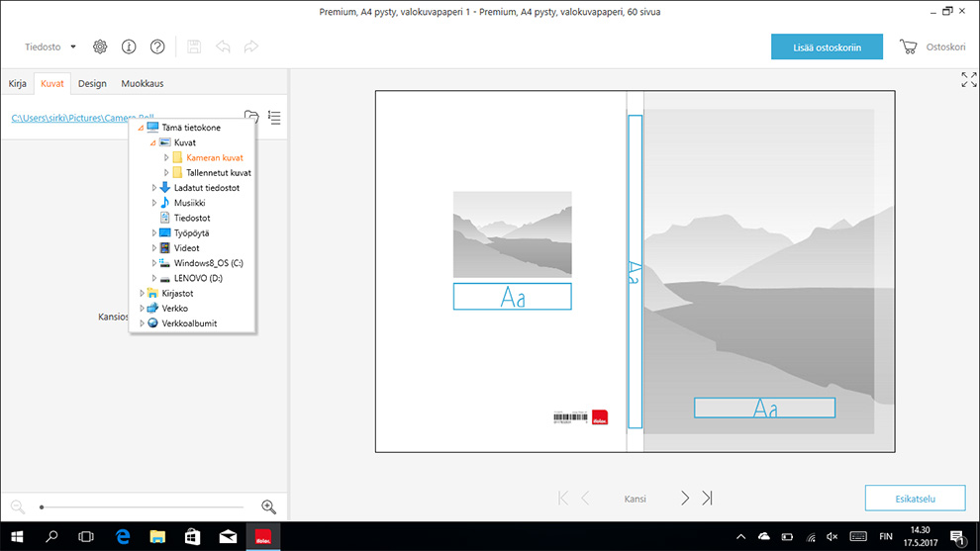Click the save disk icon
The width and height of the screenshot is (980, 551).
(x=194, y=46)
